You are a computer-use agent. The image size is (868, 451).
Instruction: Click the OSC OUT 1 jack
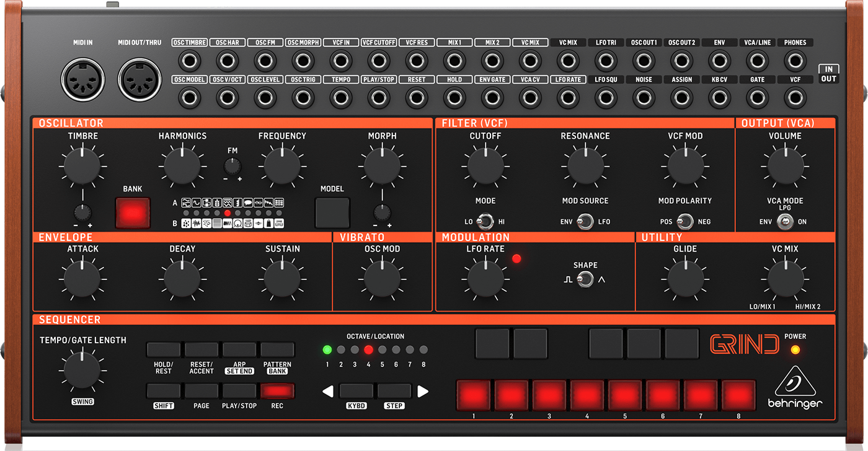click(644, 61)
